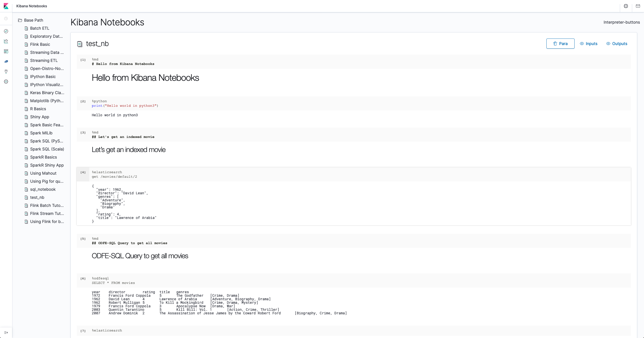Expand the side navigation arrow icon
644x338 pixels.
[6, 332]
